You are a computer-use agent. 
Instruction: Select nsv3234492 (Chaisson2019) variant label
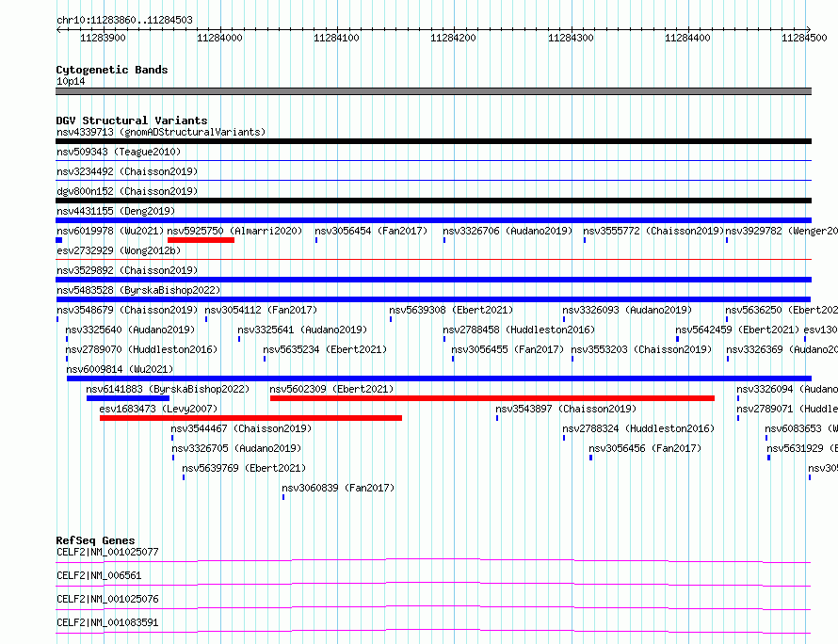pos(127,171)
